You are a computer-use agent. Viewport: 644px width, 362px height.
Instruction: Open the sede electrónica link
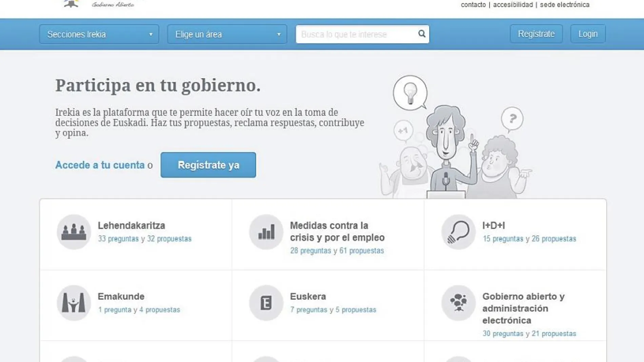coord(565,5)
